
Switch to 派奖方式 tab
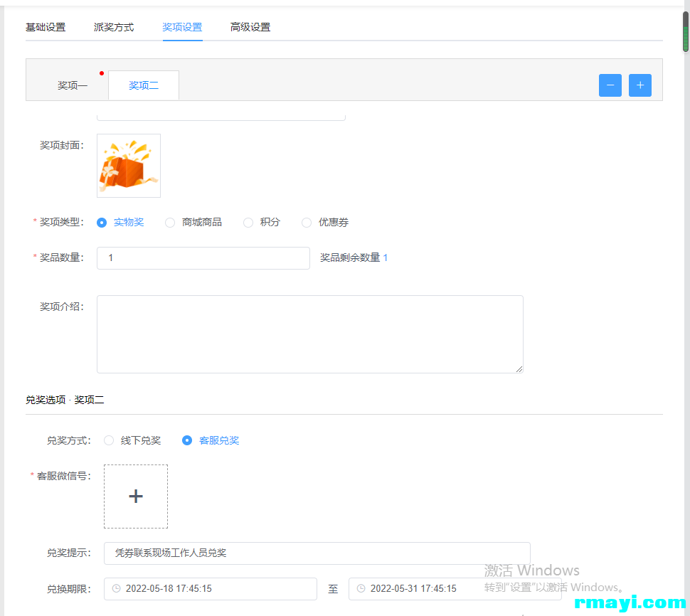click(114, 27)
